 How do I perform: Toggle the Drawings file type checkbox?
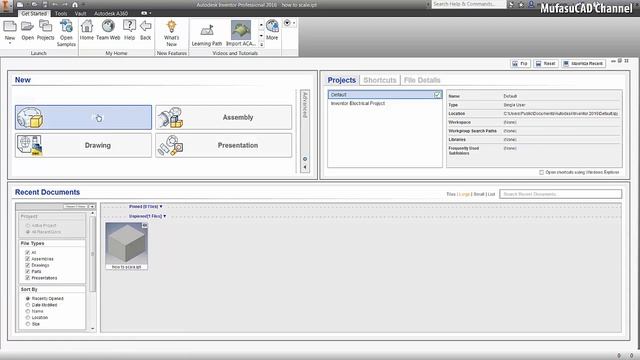[x=27, y=265]
